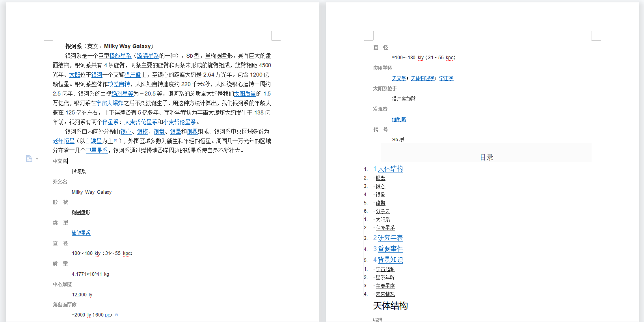Follow the 银冕 link
This screenshot has height=322, width=644.
click(x=192, y=132)
